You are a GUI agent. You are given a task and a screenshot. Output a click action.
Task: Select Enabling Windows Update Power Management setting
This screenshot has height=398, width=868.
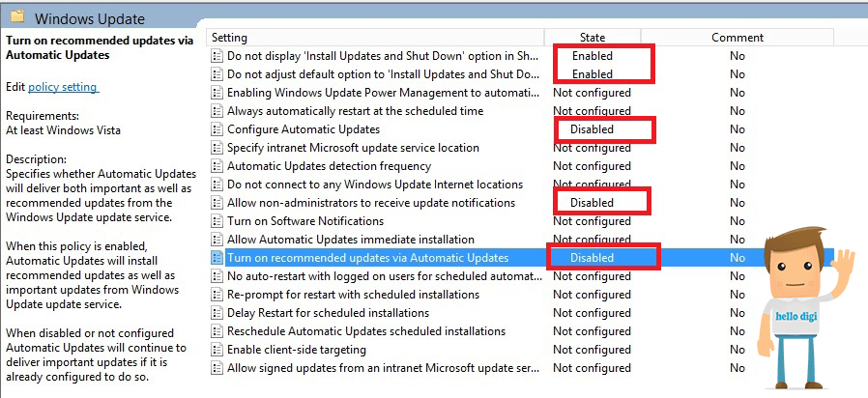tap(521, 93)
